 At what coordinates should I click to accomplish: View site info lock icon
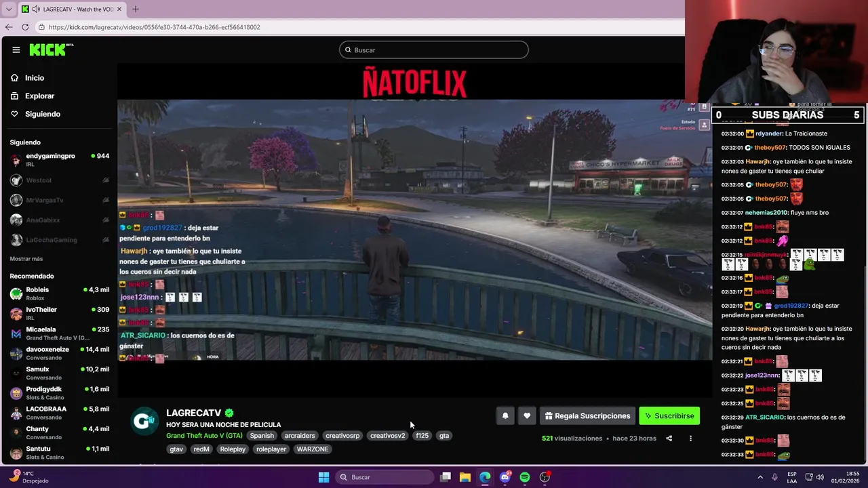tap(41, 27)
